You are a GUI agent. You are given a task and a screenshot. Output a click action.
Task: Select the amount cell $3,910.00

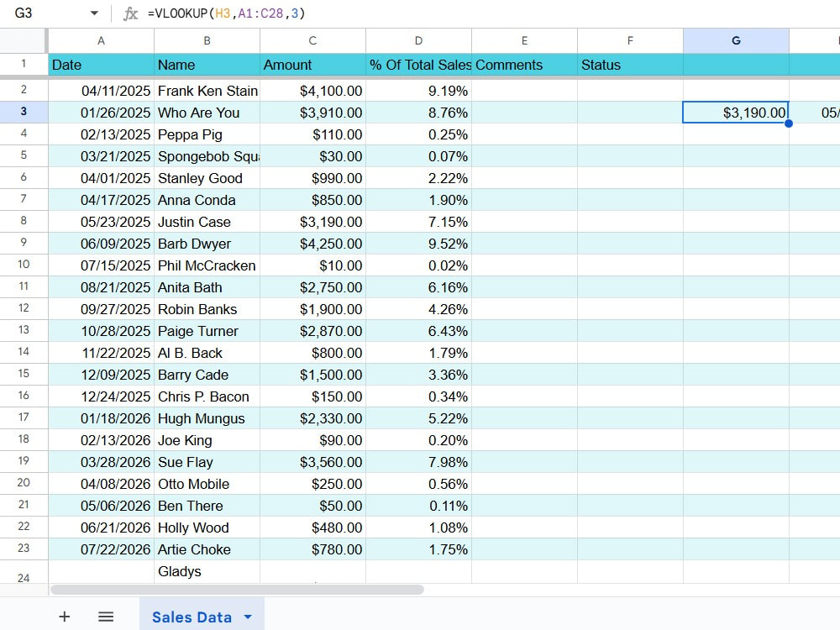coord(312,113)
